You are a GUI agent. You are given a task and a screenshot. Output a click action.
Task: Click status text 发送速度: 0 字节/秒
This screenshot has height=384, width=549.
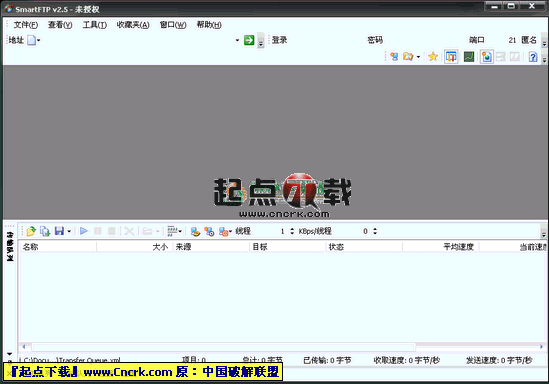point(499,360)
